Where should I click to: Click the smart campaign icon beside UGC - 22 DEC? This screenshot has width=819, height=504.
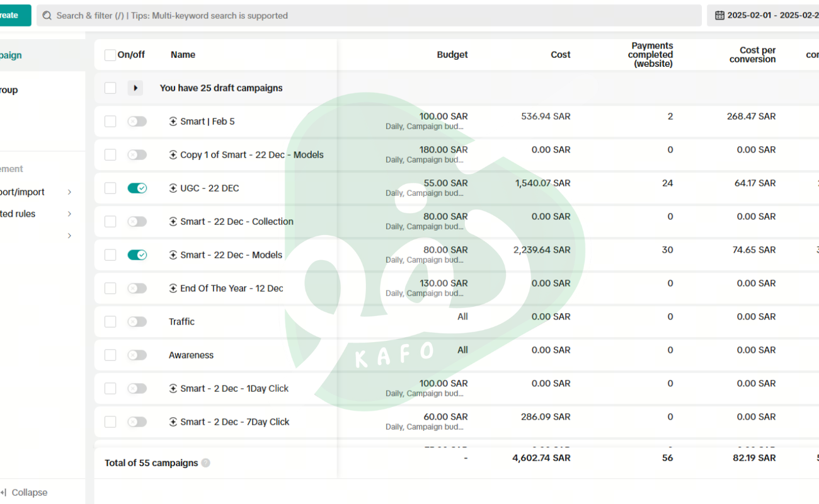point(173,188)
